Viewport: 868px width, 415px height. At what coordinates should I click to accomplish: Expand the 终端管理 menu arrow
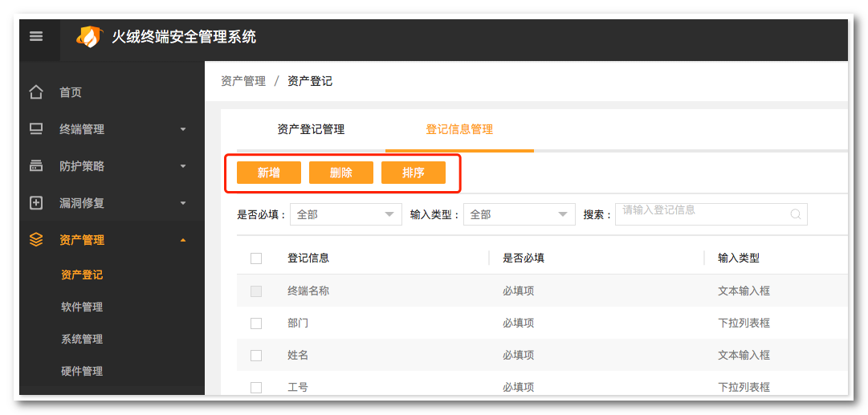(183, 129)
